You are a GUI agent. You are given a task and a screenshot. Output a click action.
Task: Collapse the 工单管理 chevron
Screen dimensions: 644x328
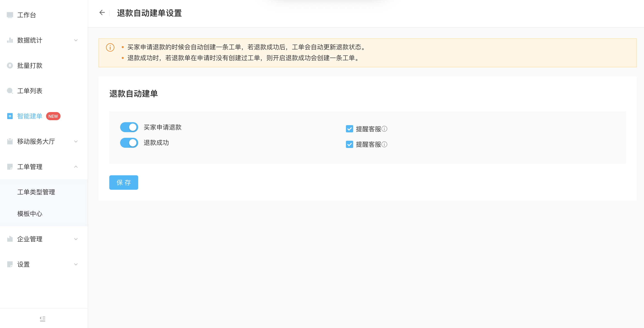pyautogui.click(x=76, y=167)
